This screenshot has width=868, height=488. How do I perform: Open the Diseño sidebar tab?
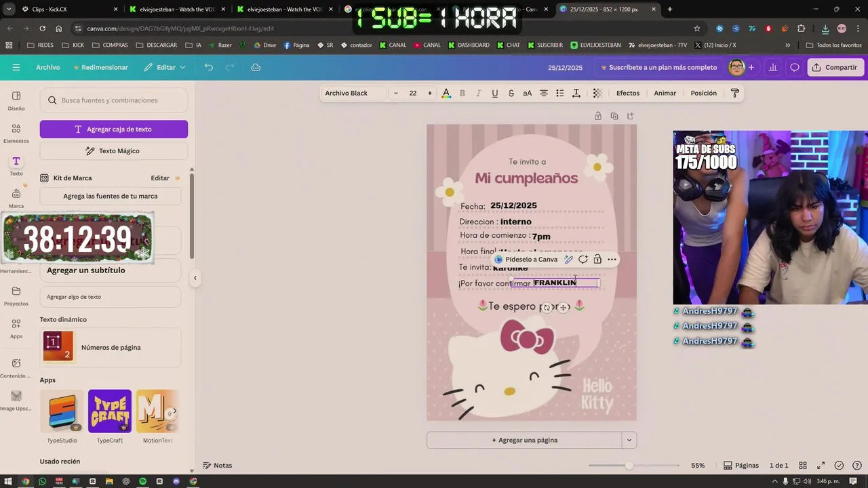16,100
